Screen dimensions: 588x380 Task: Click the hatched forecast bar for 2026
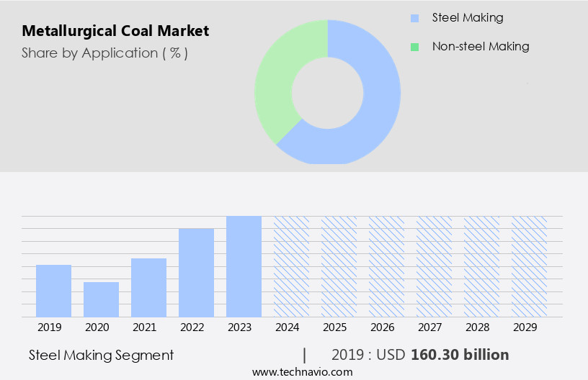point(386,266)
